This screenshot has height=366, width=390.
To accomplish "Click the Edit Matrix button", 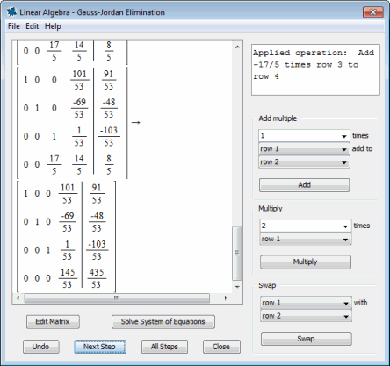I will [x=53, y=322].
